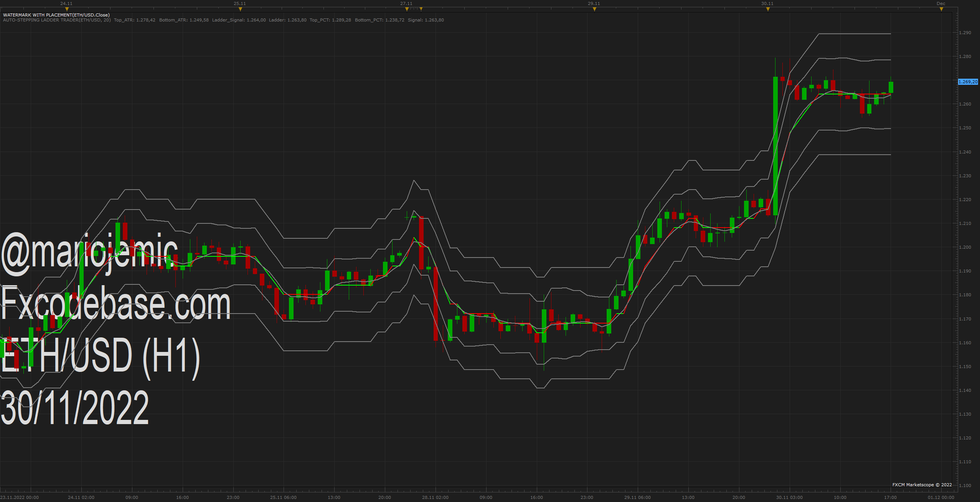Click the 24.11 02:00 time axis label

click(81, 497)
